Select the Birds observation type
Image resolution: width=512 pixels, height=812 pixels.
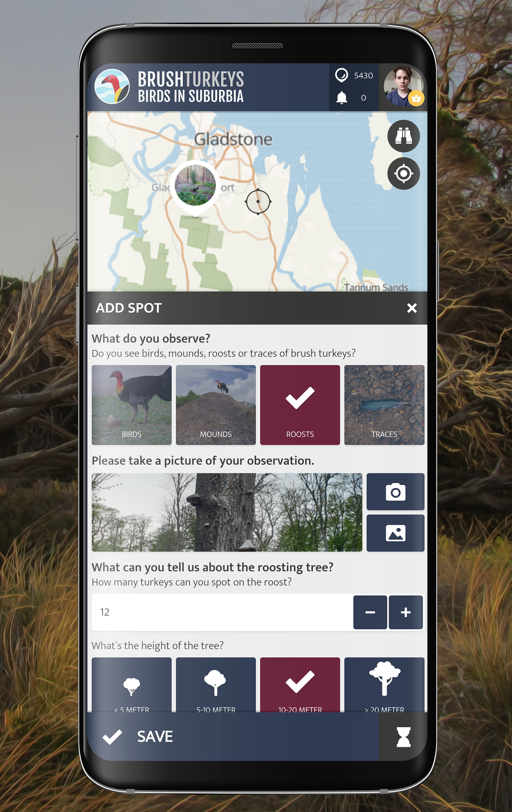pyautogui.click(x=131, y=405)
